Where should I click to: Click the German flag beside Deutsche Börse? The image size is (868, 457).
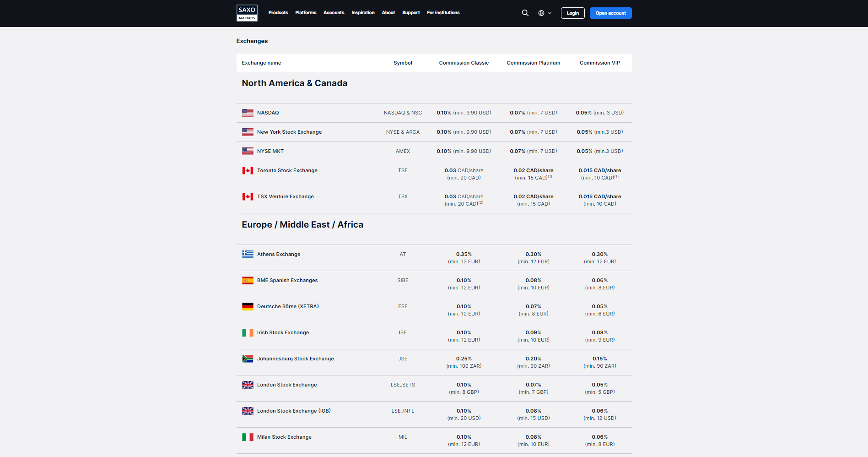tap(248, 306)
